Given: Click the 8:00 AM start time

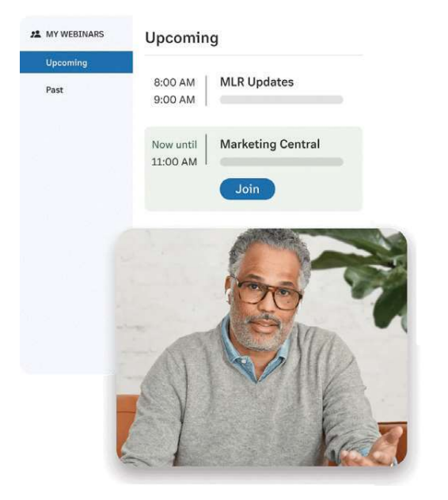Looking at the screenshot, I should (174, 82).
